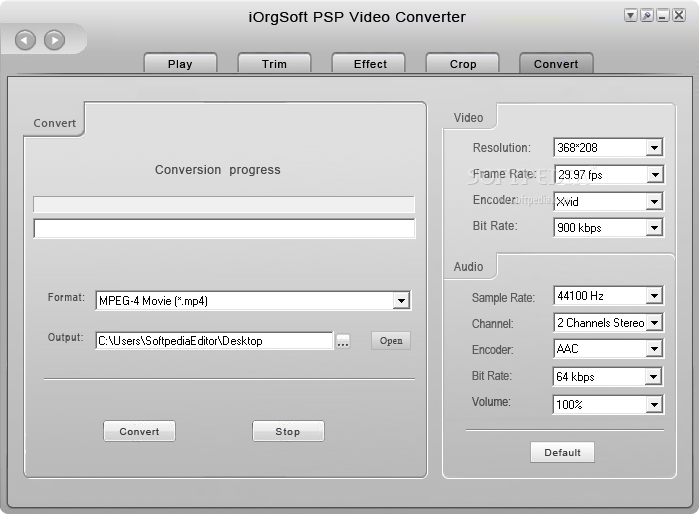
Task: Open the Volume 100% dropdown
Action: pos(654,405)
